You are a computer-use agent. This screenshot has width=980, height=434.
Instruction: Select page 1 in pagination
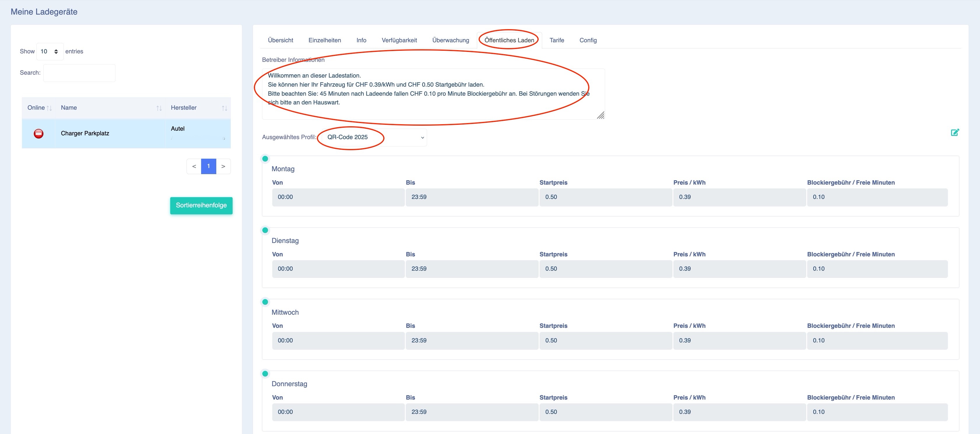(208, 166)
